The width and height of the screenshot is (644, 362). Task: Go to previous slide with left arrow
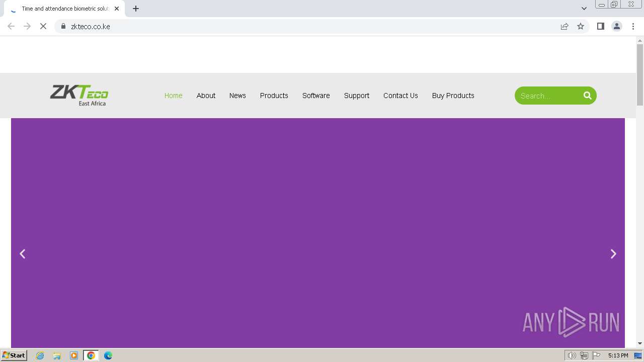pos(22,254)
